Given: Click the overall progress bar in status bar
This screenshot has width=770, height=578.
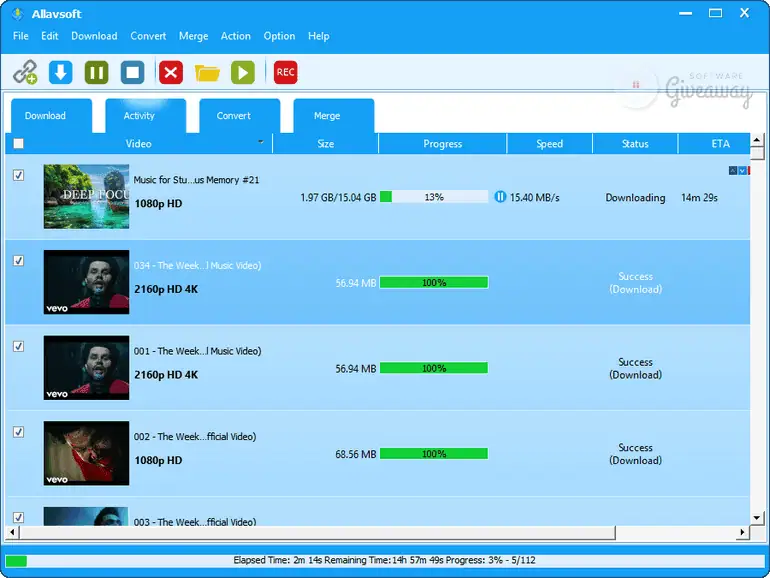Looking at the screenshot, I should tap(385, 560).
